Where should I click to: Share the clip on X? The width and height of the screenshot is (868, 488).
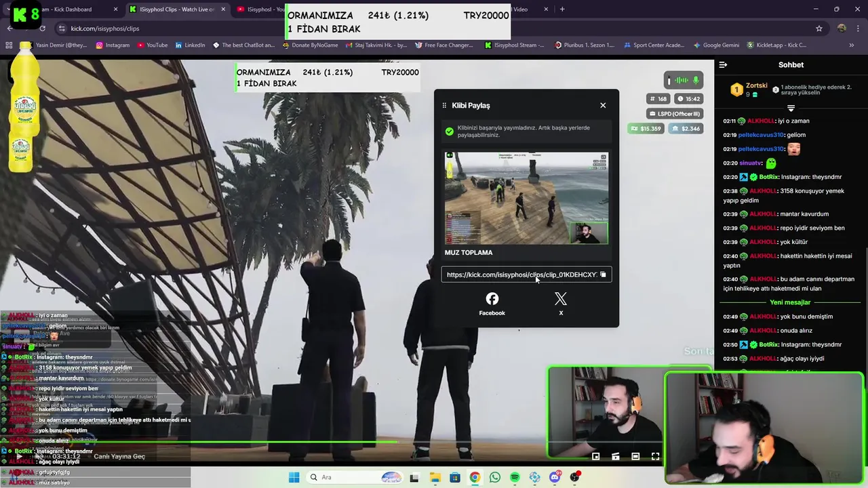[x=561, y=304]
